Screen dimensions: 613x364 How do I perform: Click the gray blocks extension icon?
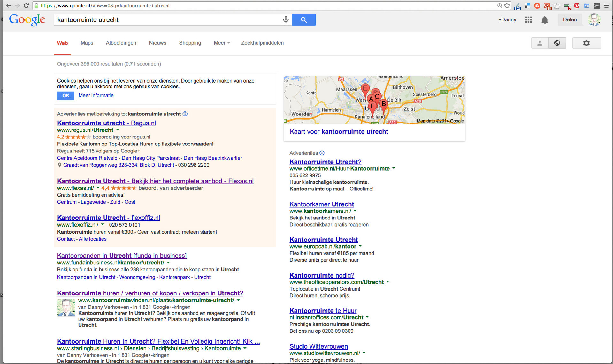557,5
